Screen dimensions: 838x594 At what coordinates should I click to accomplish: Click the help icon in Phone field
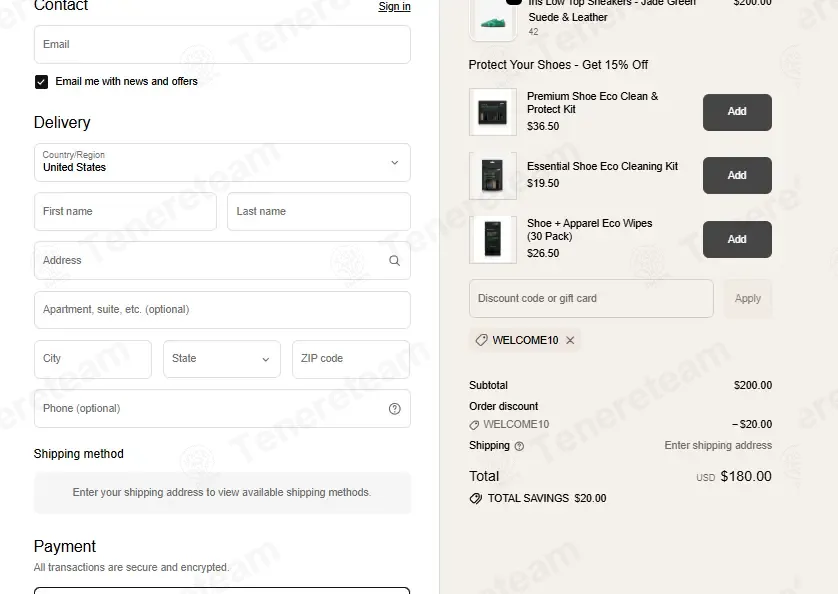click(394, 408)
